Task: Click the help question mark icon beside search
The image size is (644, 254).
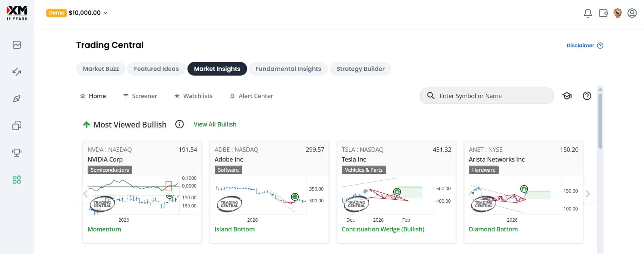Action: (x=587, y=96)
